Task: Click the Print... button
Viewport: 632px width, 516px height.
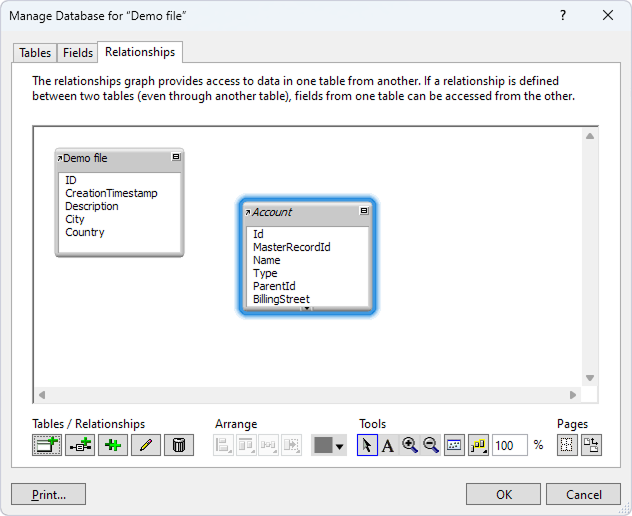Action: click(48, 494)
